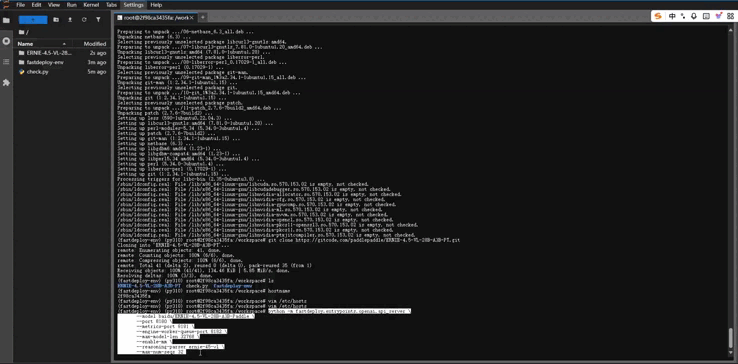Click the JupyterLab logo icon
738x364 pixels.
(x=6, y=5)
